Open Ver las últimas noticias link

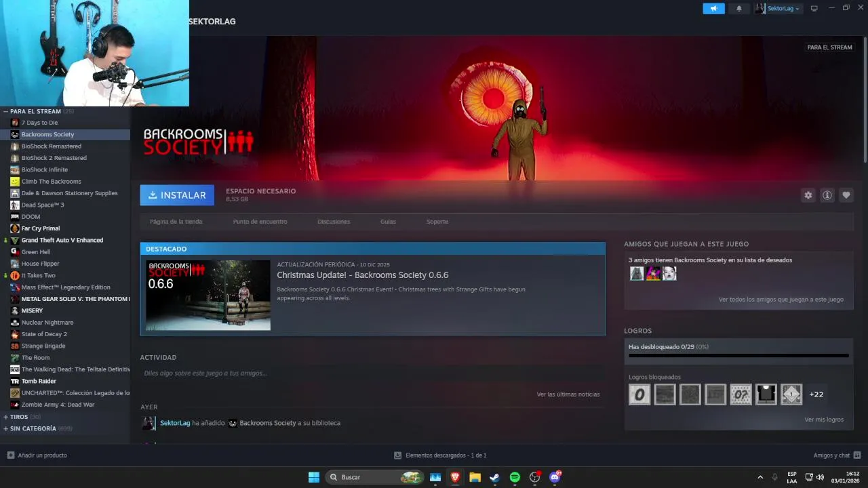568,394
